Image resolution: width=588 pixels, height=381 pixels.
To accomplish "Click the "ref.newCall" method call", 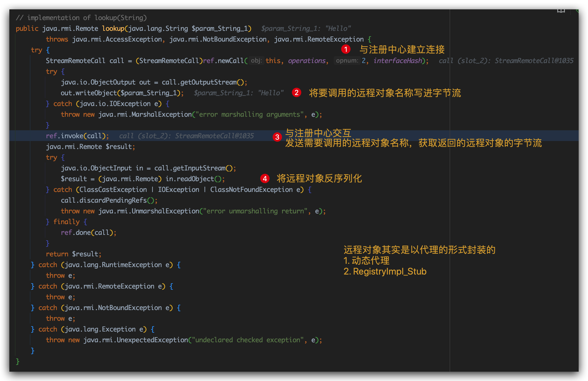I will point(223,61).
